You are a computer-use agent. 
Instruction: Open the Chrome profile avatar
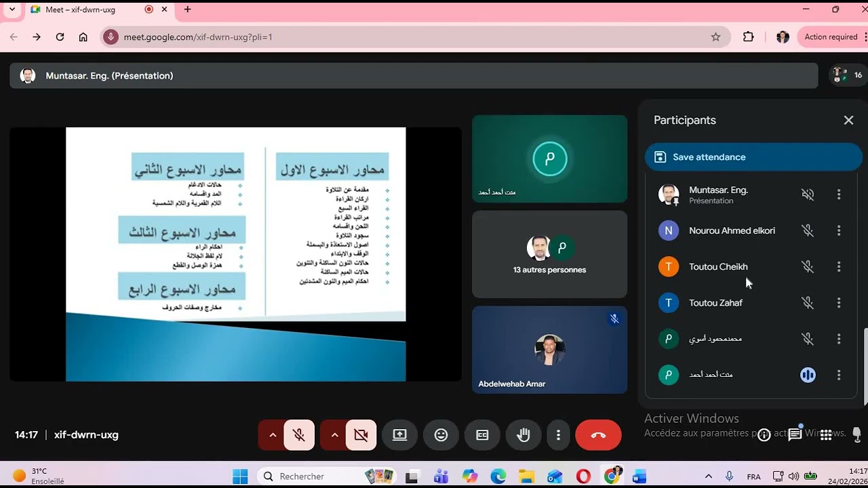tap(783, 37)
